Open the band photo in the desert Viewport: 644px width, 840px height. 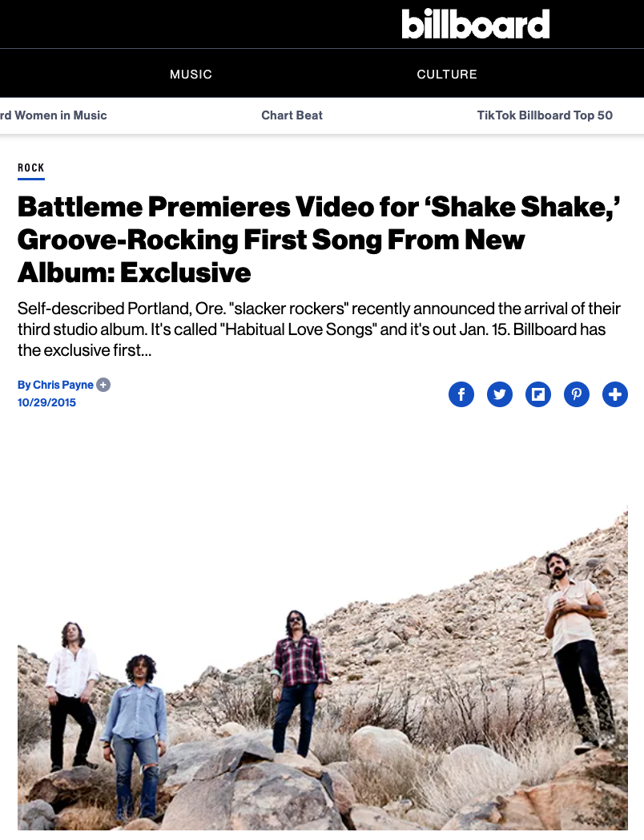tap(322, 668)
